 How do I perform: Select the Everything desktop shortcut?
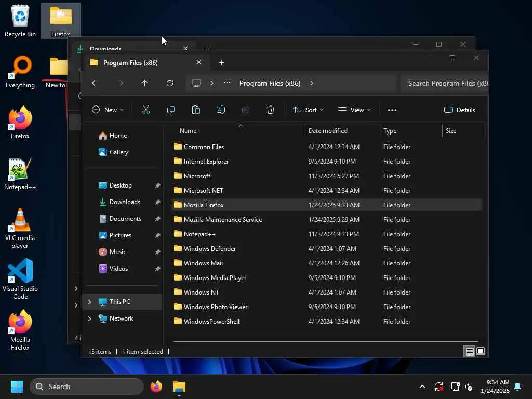point(20,72)
